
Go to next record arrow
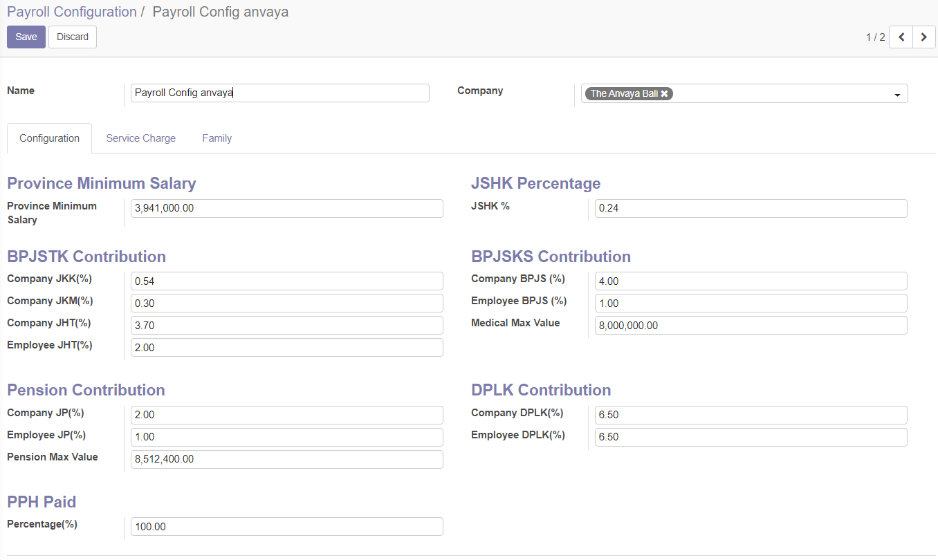coord(924,37)
